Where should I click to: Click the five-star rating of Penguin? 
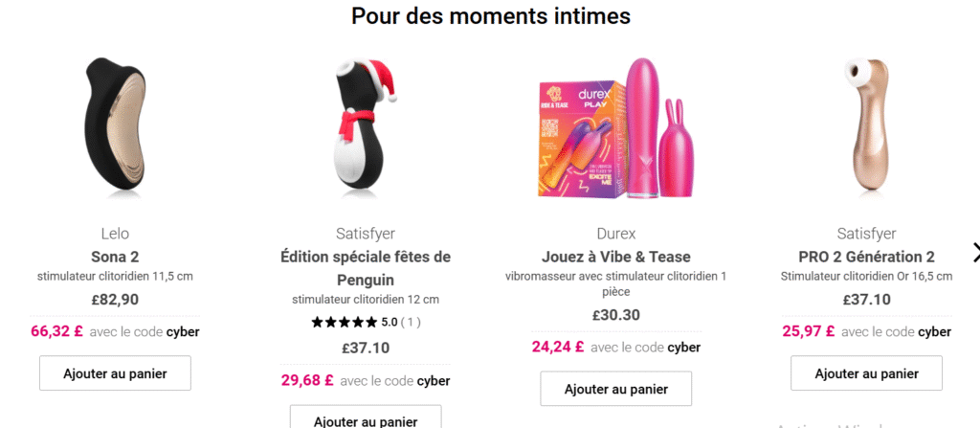tap(345, 323)
